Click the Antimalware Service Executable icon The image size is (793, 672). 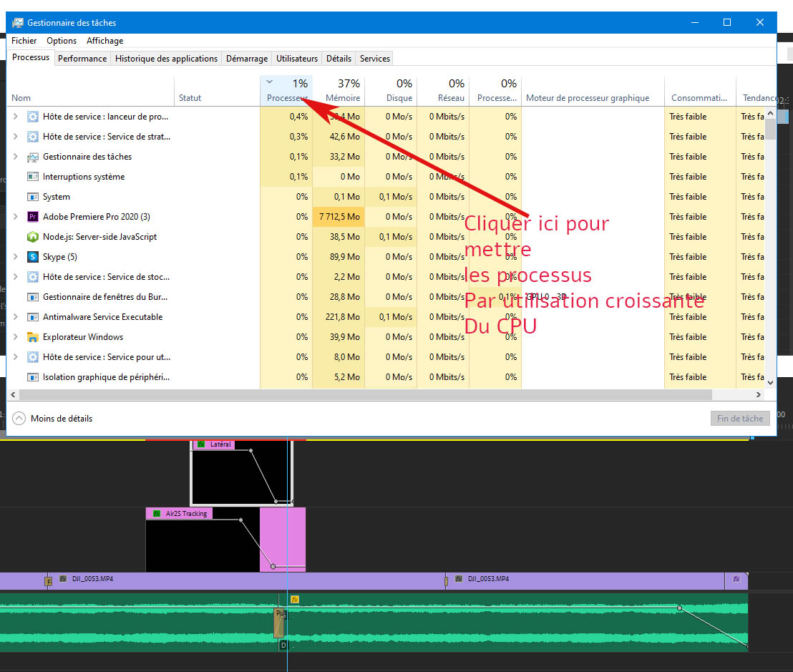pyautogui.click(x=32, y=317)
